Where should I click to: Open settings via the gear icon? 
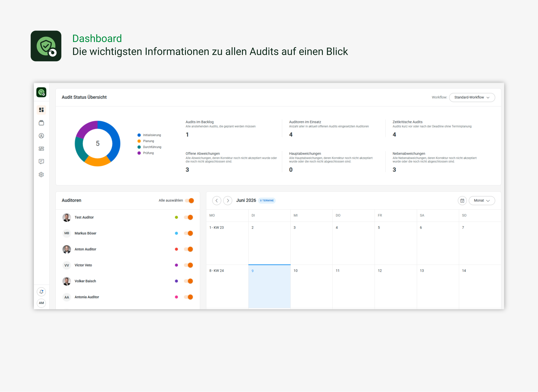pyautogui.click(x=41, y=175)
